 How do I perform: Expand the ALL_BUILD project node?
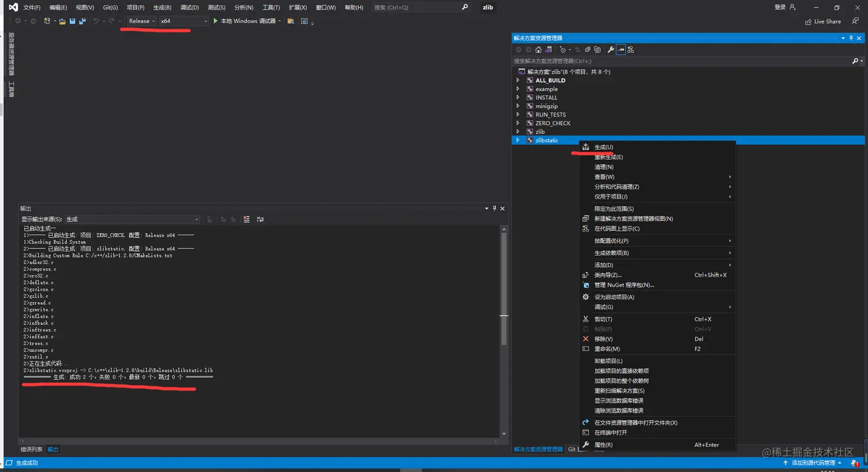518,80
